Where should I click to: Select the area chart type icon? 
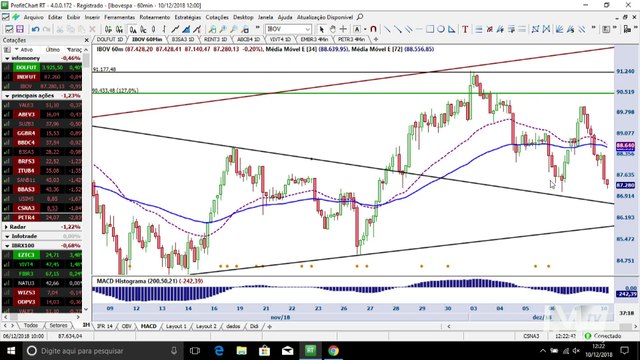tap(186, 29)
